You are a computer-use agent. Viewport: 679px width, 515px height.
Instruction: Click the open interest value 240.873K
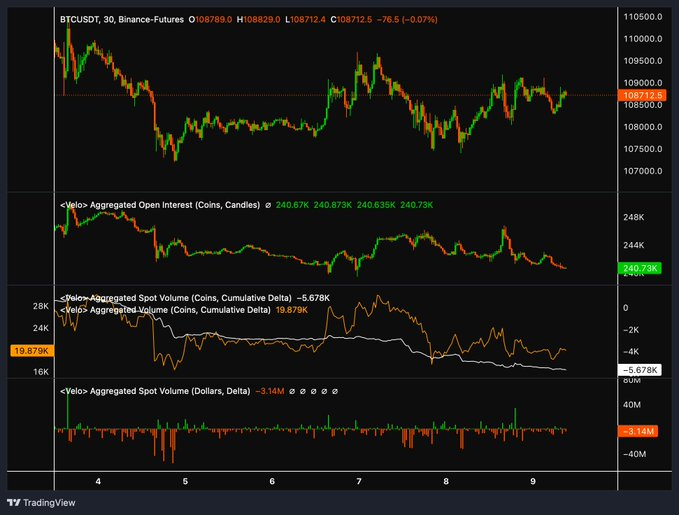(x=333, y=205)
